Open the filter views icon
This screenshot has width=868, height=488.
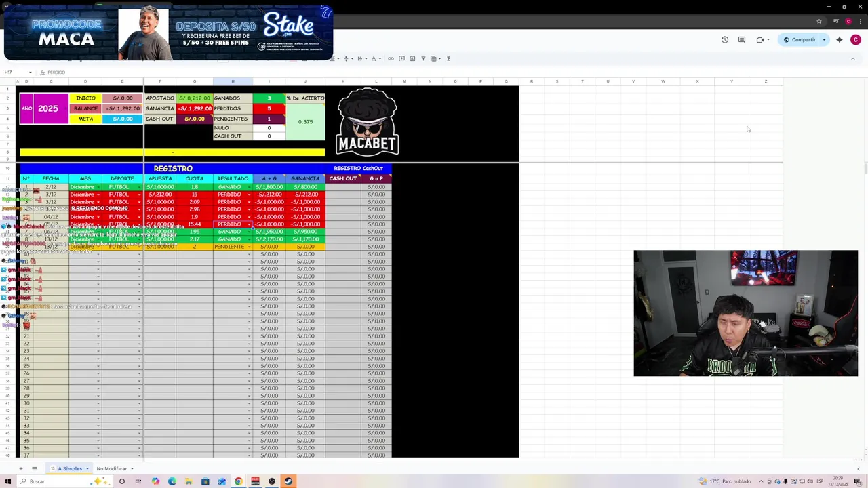435,59
